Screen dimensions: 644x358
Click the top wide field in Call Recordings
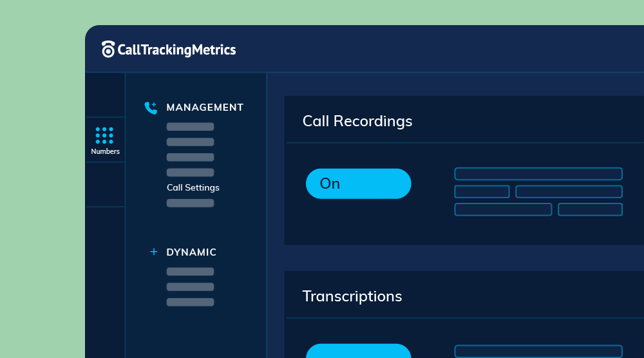coord(538,174)
